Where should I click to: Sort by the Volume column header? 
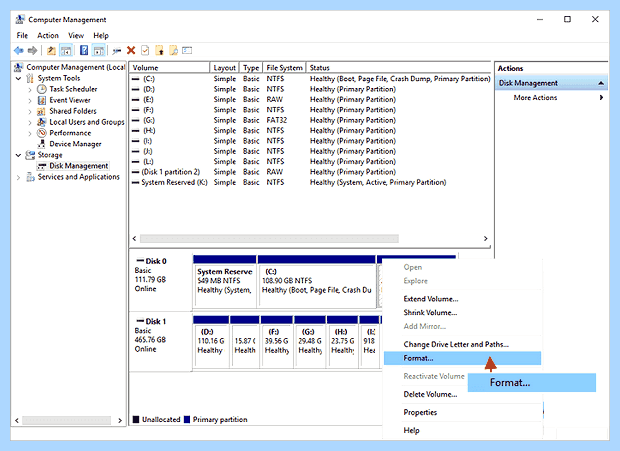click(169, 68)
